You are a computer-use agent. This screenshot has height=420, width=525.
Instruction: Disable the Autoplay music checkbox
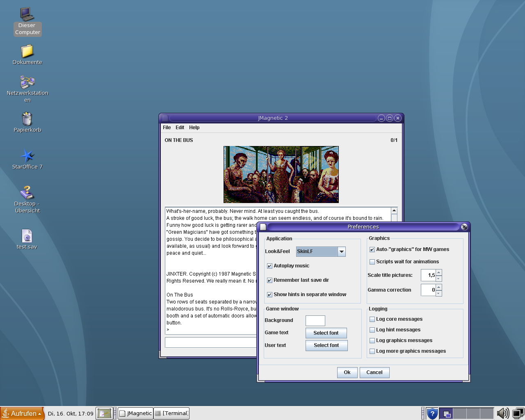[269, 266]
